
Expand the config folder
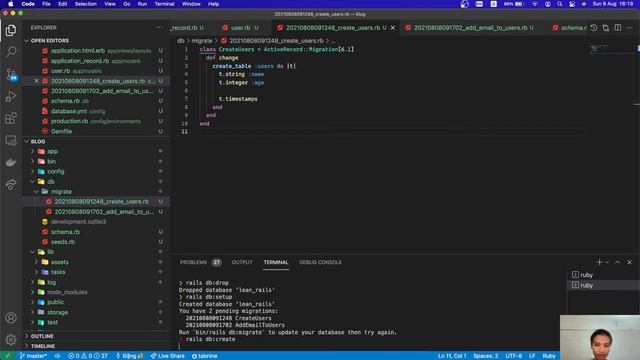point(96,171)
